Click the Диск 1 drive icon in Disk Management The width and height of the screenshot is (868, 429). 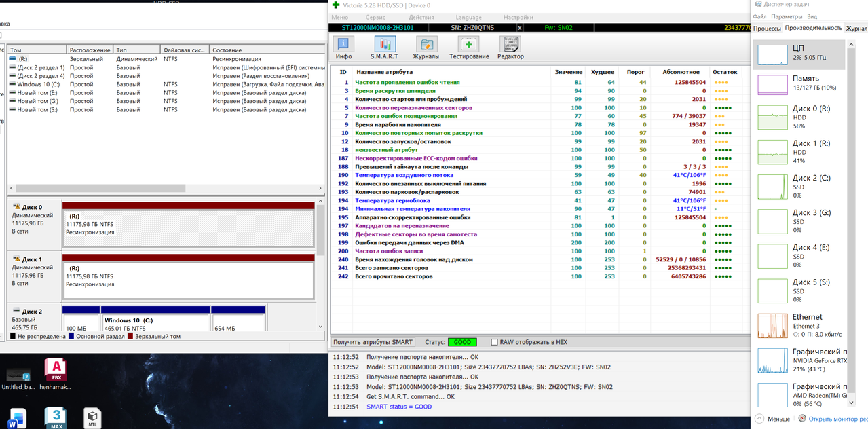click(16, 259)
